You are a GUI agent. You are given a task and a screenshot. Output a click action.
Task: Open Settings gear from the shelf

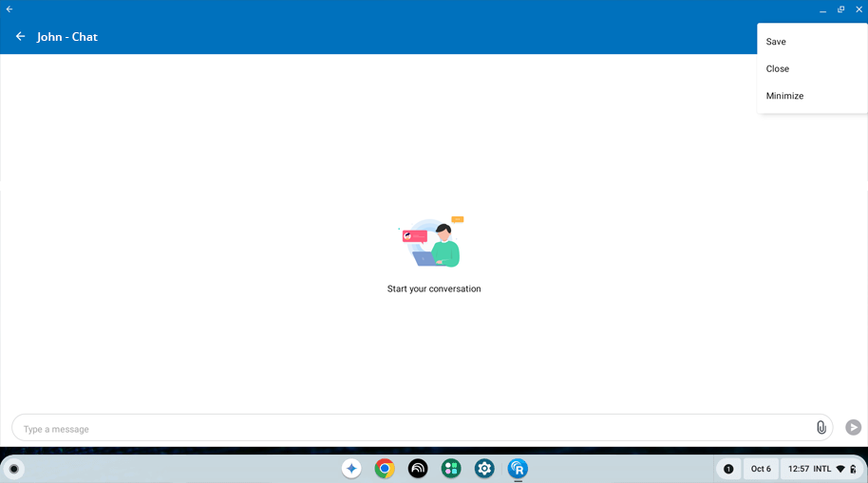[x=484, y=469]
